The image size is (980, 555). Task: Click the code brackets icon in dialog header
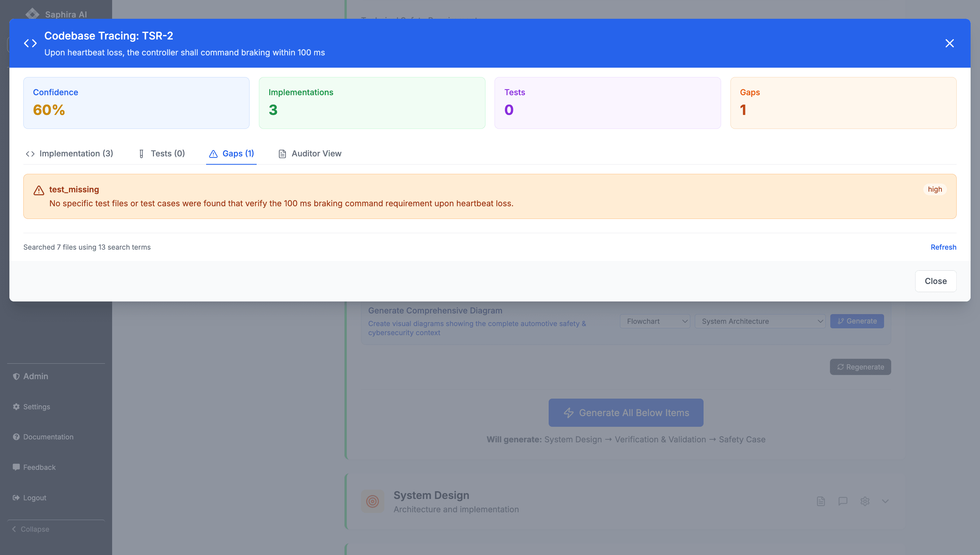pyautogui.click(x=30, y=43)
